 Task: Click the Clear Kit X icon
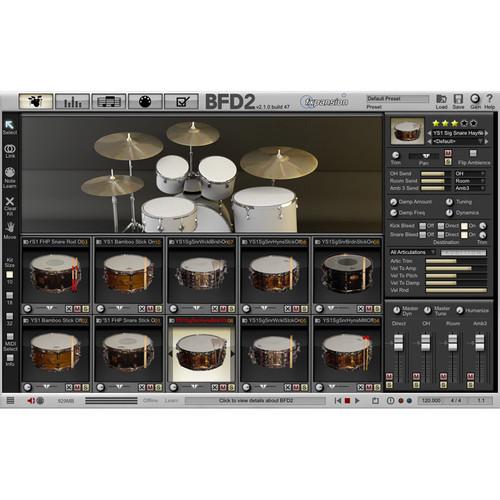[x=10, y=201]
